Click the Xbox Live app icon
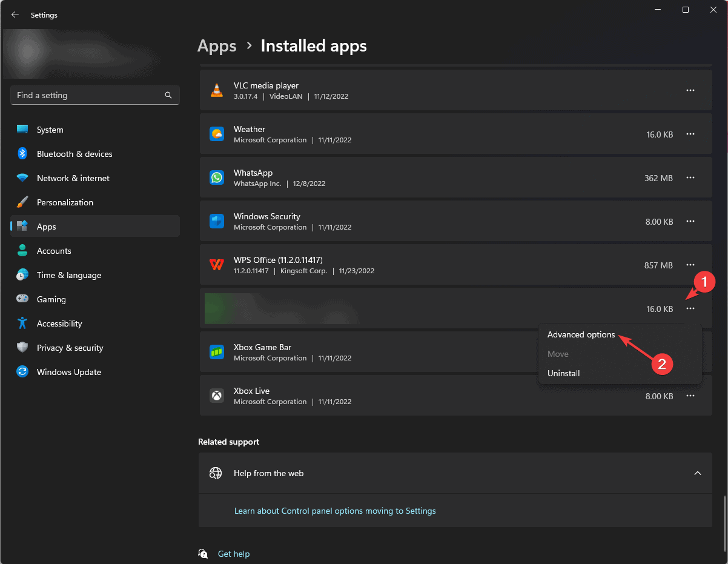 [216, 396]
